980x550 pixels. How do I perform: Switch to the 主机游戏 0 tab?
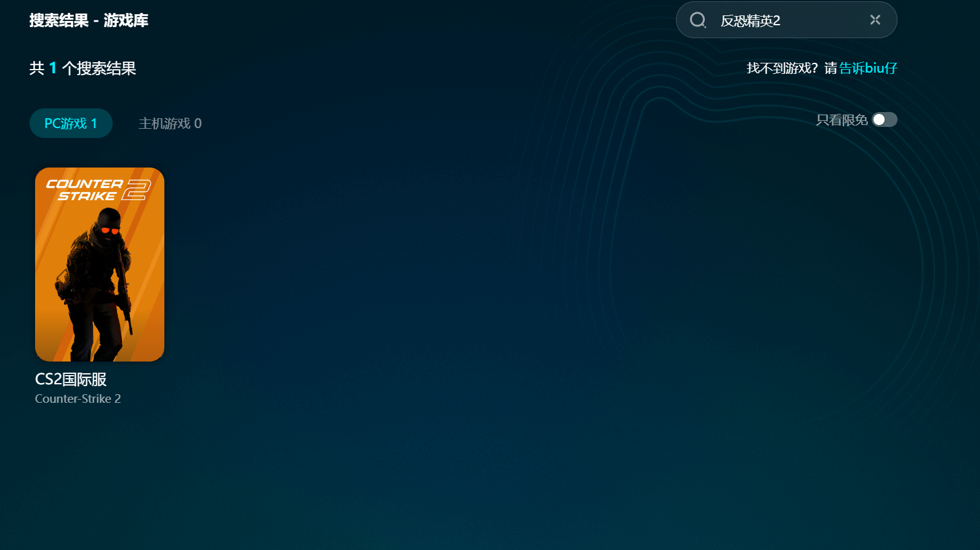[x=170, y=123]
